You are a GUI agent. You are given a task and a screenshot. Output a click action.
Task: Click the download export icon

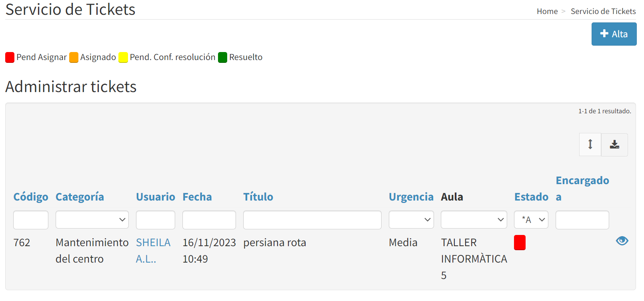point(614,144)
